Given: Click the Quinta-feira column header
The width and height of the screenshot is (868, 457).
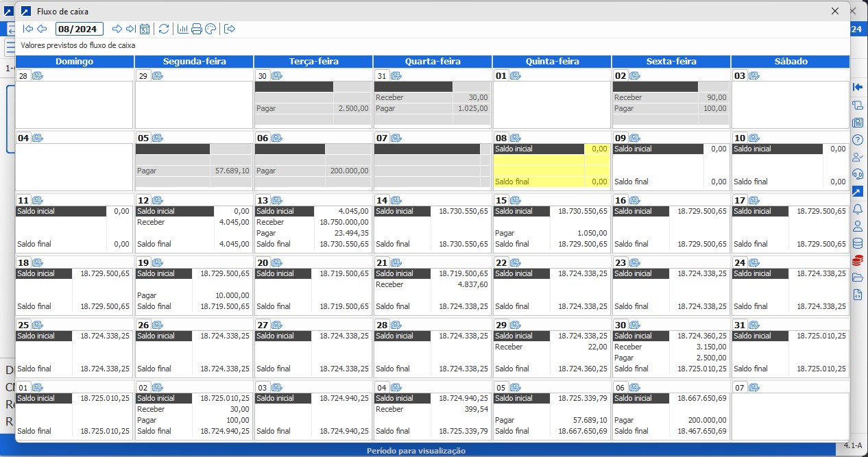Looking at the screenshot, I should point(552,61).
